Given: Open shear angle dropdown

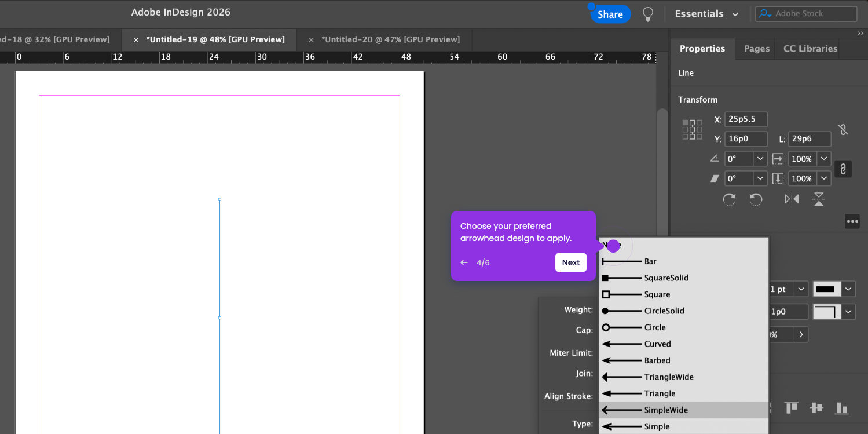Looking at the screenshot, I should click(760, 178).
